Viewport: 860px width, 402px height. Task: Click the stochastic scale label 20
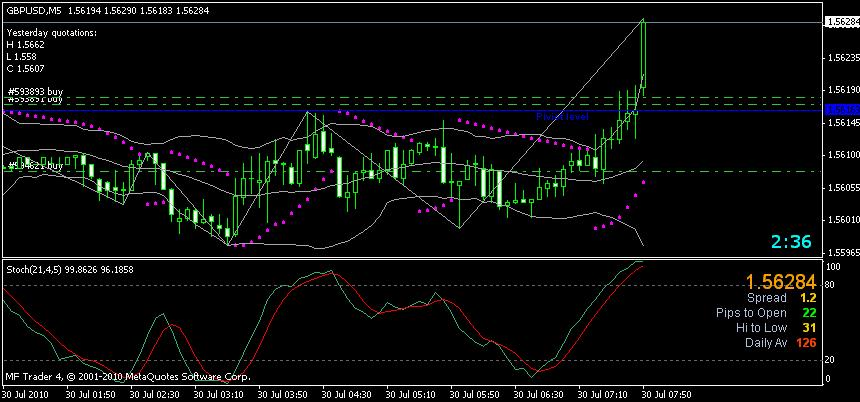[x=831, y=360]
